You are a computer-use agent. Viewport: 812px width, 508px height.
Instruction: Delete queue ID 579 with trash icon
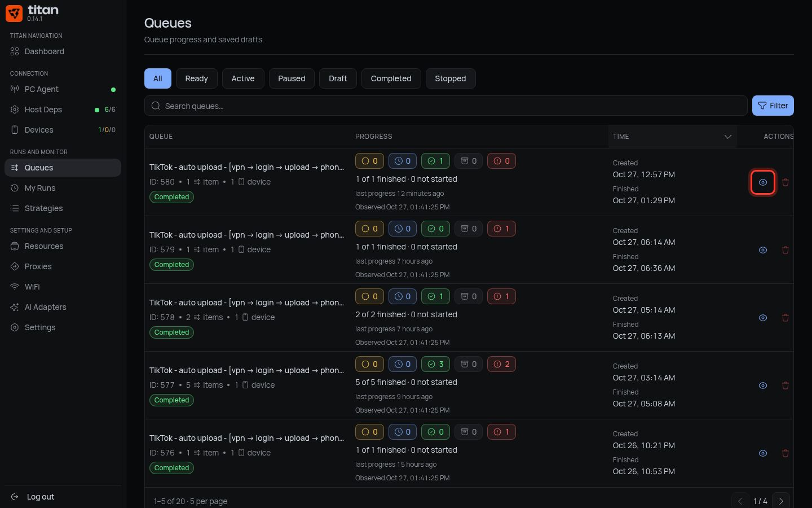[x=785, y=250]
